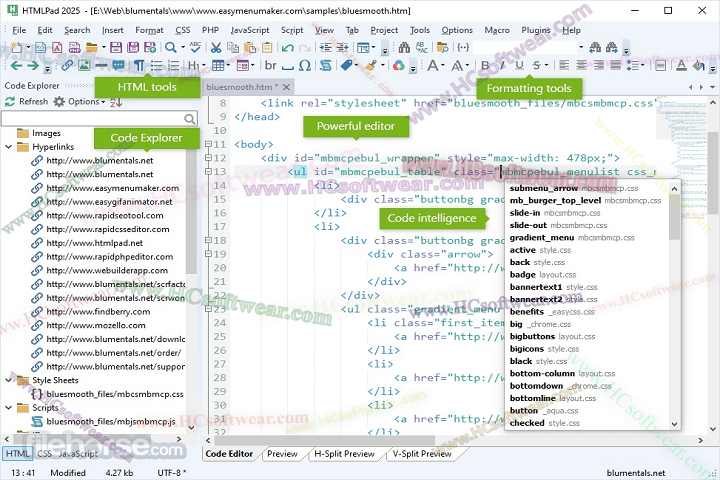Collapse the Hyperlinks folder in Code Explorer

point(9,146)
